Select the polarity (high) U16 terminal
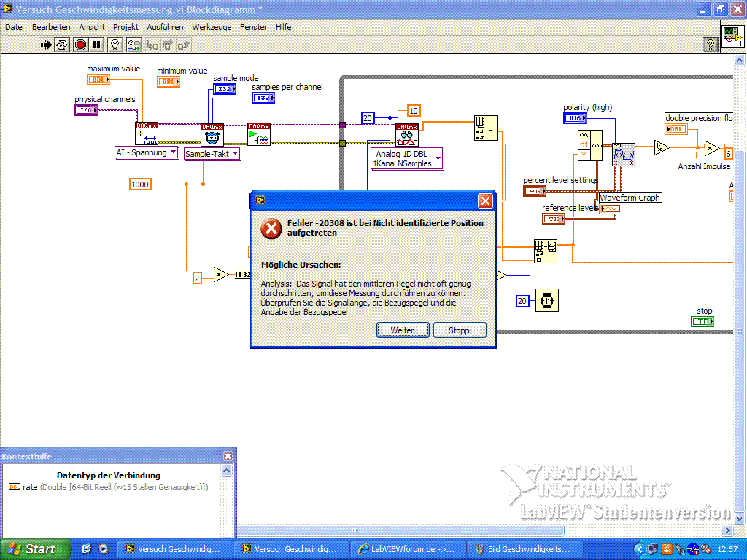The image size is (747, 560). (575, 118)
